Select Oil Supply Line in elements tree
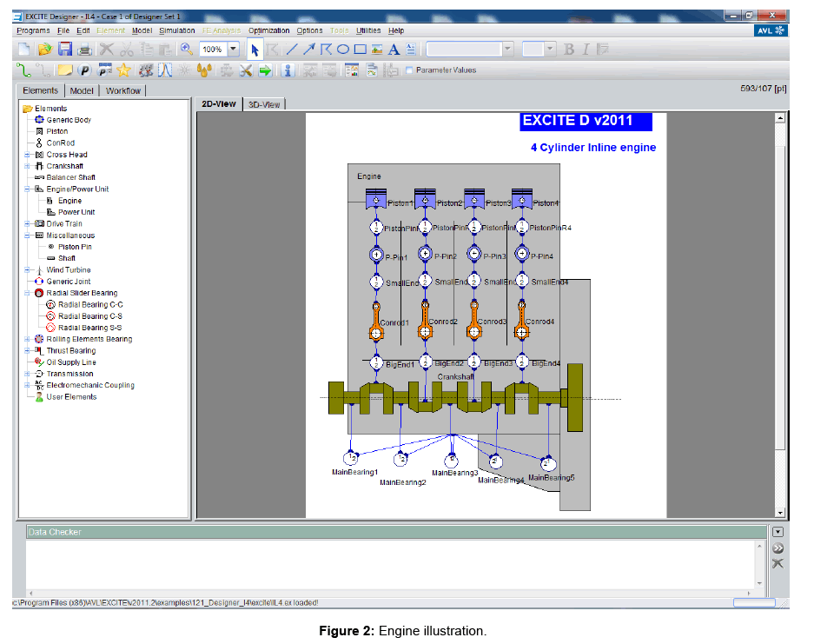 click(70, 362)
